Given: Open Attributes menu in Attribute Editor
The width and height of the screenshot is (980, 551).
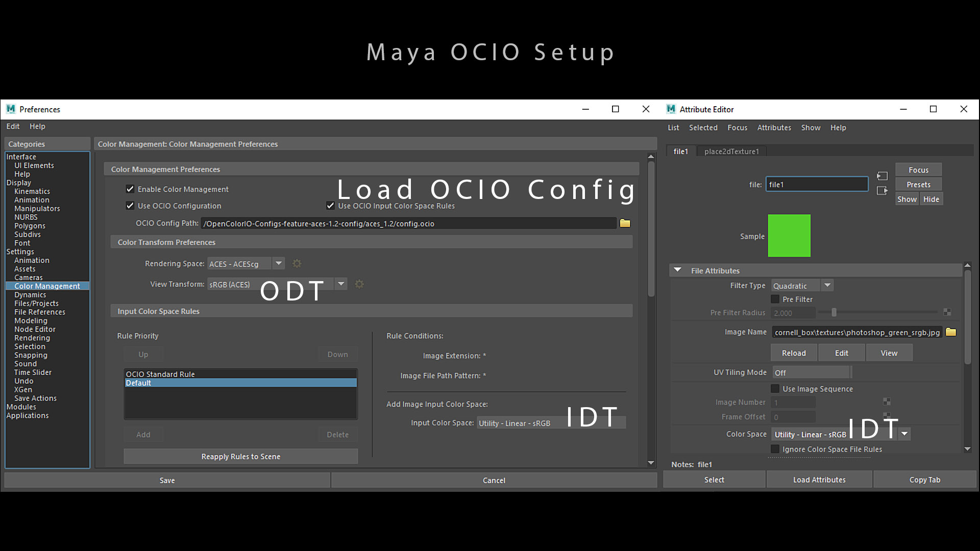Looking at the screenshot, I should (x=774, y=128).
